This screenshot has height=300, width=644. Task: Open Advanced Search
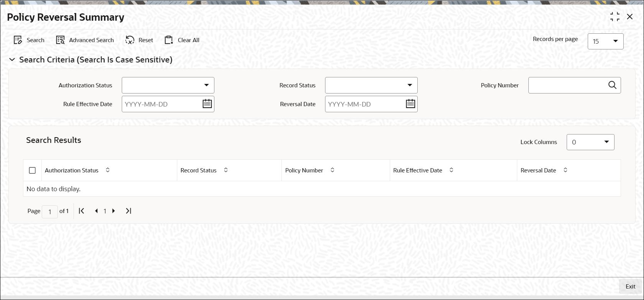pos(85,40)
